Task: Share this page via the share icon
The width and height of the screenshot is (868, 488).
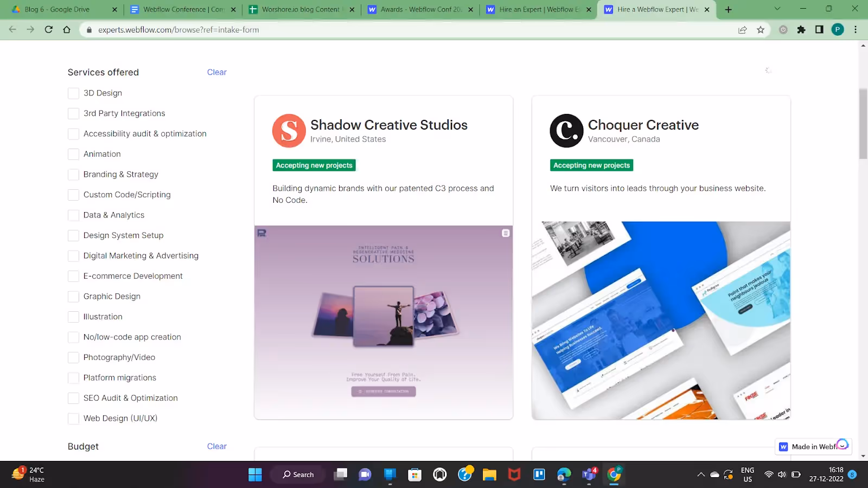Action: tap(742, 30)
